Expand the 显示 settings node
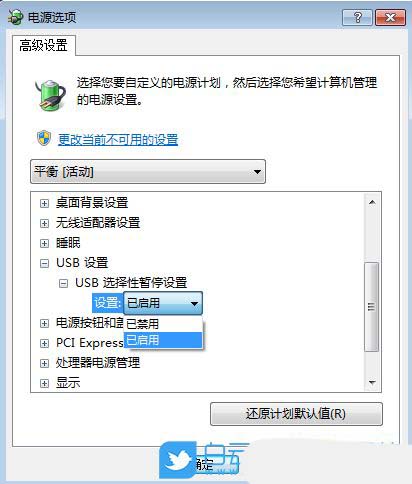The width and height of the screenshot is (412, 484). (x=44, y=383)
